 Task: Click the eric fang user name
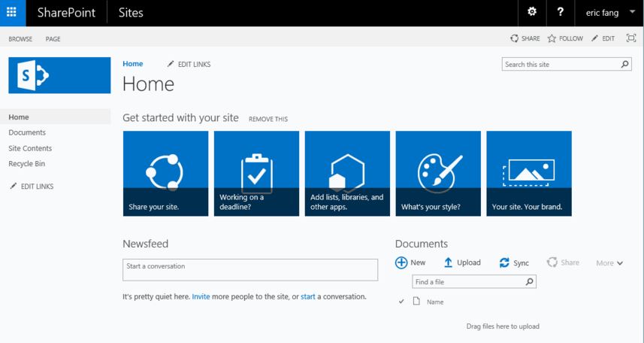pyautogui.click(x=602, y=13)
